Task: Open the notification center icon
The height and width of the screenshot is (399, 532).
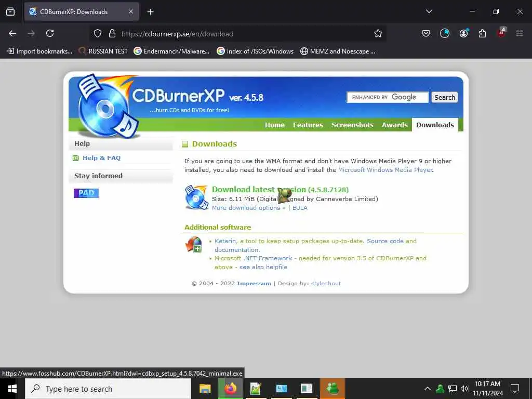Action: pos(515,389)
